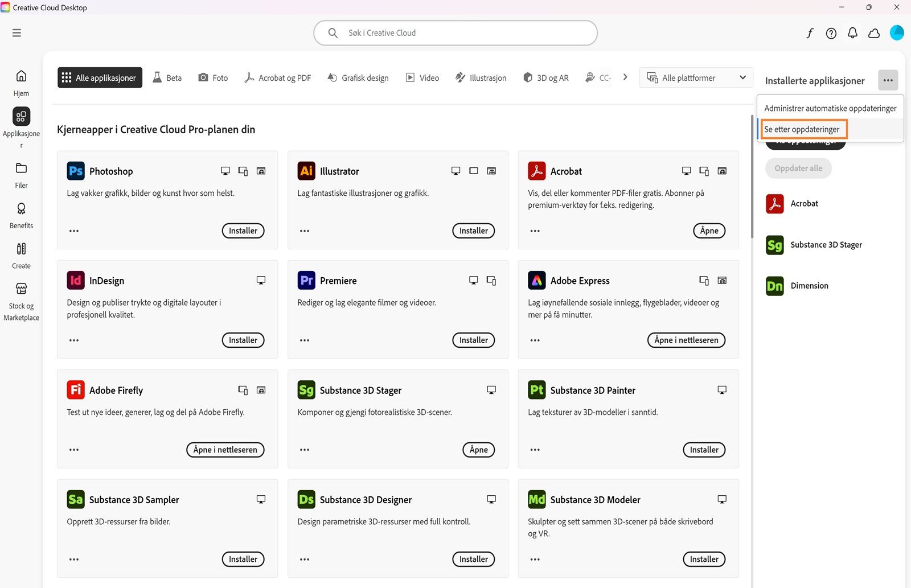Viewport: 911px width, 588px height.
Task: Open more options for Adobe Firefly
Action: [73, 449]
